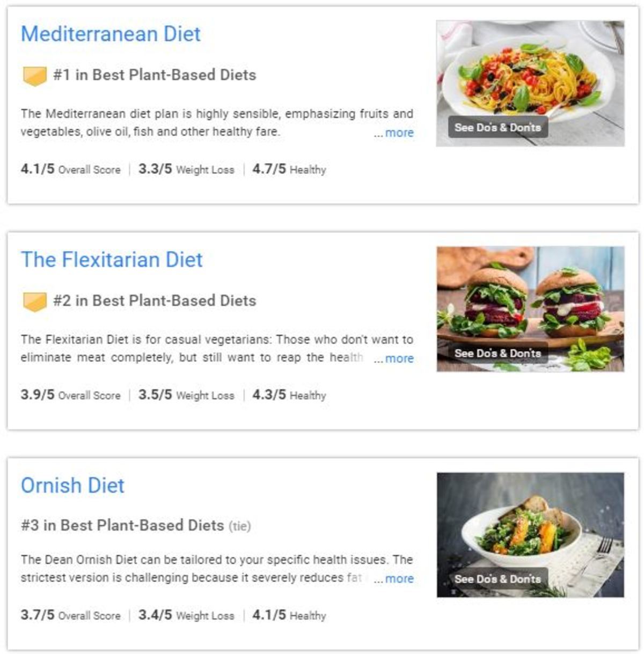Image resolution: width=644 pixels, height=654 pixels.
Task: Click the #2 in Best Plant-Based Diets ranking
Action: click(x=155, y=301)
